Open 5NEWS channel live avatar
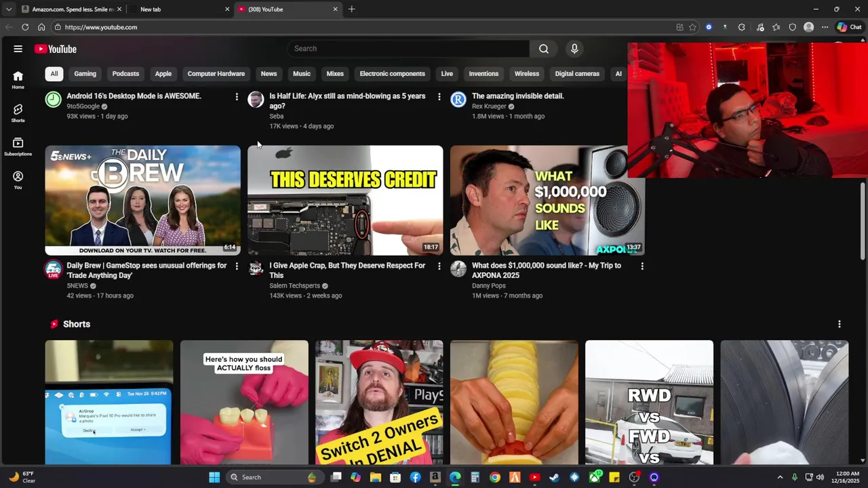The width and height of the screenshot is (868, 488). 53,269
